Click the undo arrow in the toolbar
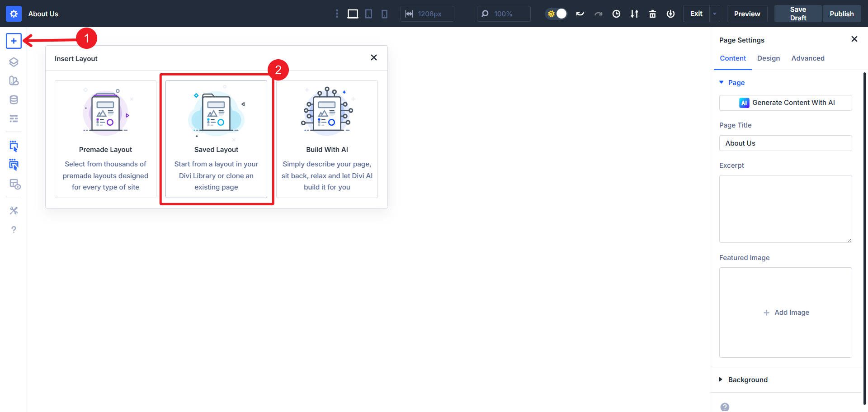Viewport: 868px width, 412px height. pos(580,14)
